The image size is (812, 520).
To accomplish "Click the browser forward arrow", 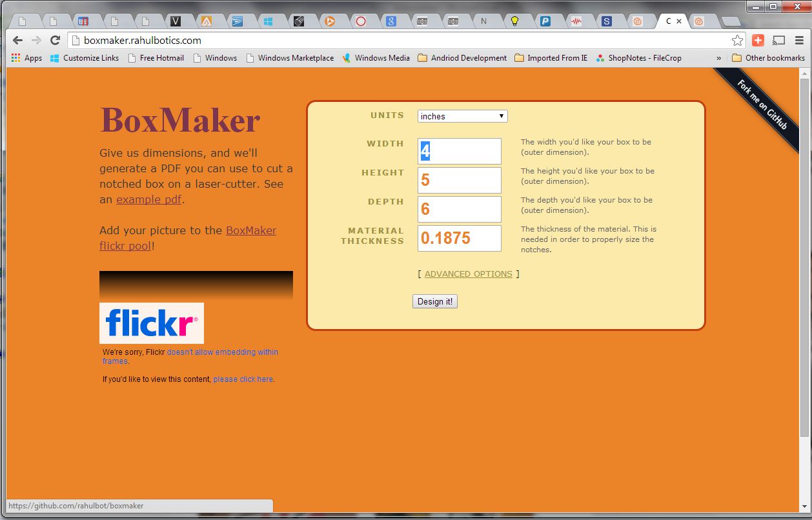I will [x=36, y=40].
